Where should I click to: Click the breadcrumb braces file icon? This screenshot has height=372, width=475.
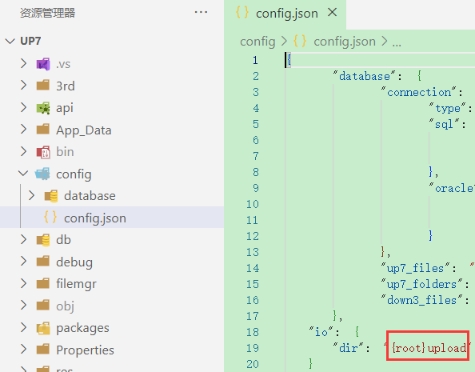point(299,41)
